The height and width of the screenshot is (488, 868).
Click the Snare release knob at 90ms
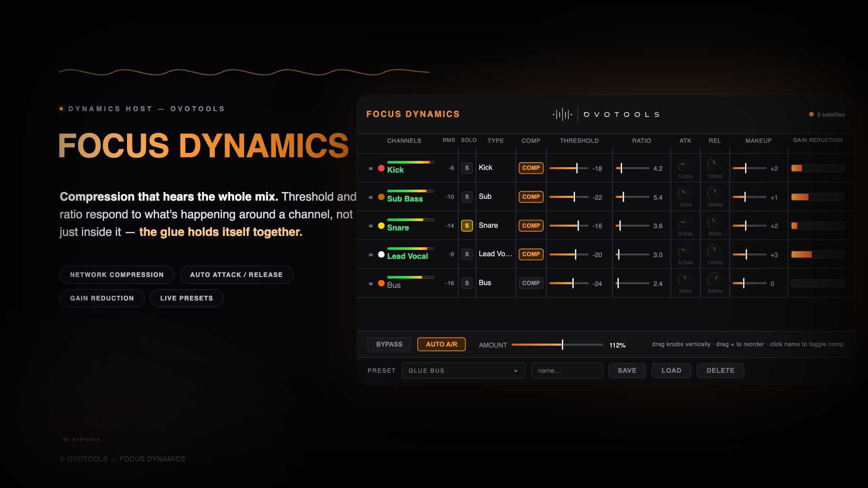(x=714, y=222)
